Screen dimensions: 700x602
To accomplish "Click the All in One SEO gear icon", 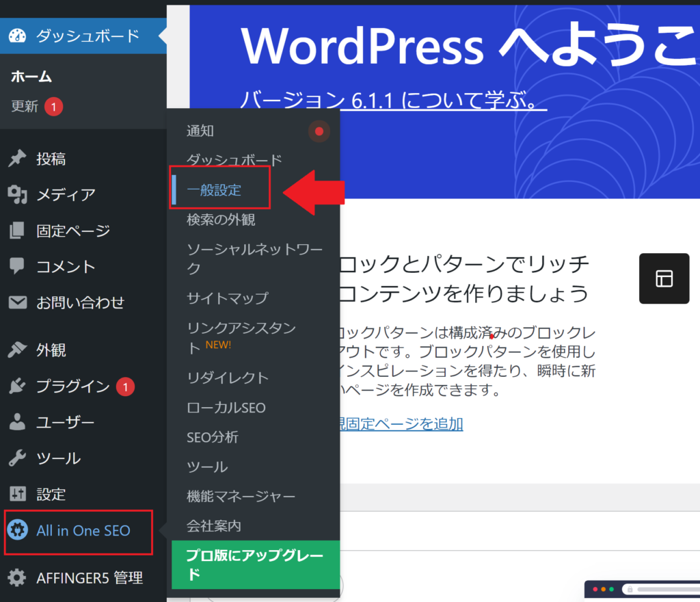I will click(x=18, y=530).
